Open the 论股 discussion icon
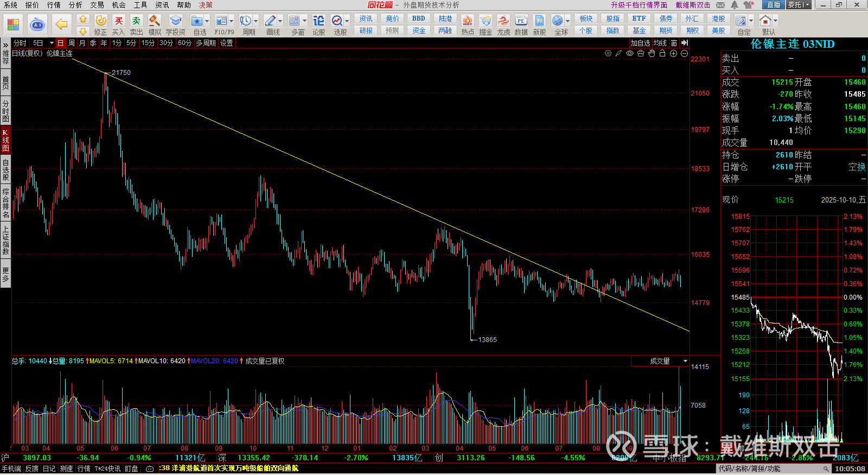 pos(319,25)
